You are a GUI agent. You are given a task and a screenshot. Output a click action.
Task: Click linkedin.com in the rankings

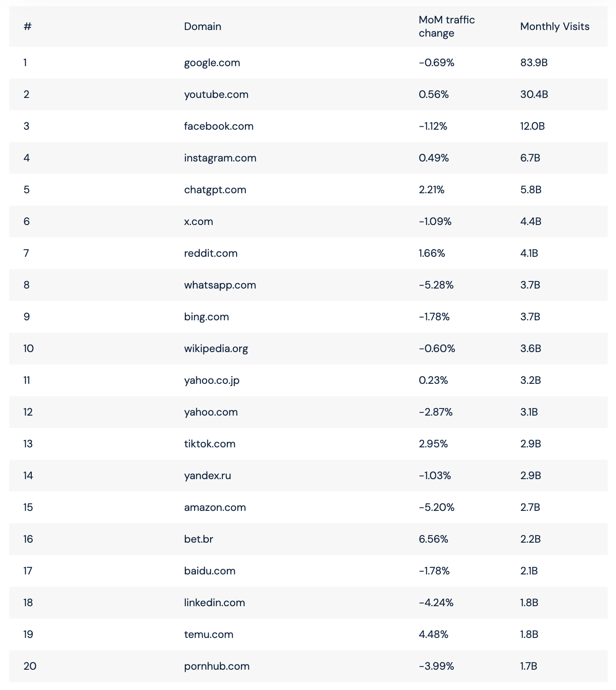(214, 603)
